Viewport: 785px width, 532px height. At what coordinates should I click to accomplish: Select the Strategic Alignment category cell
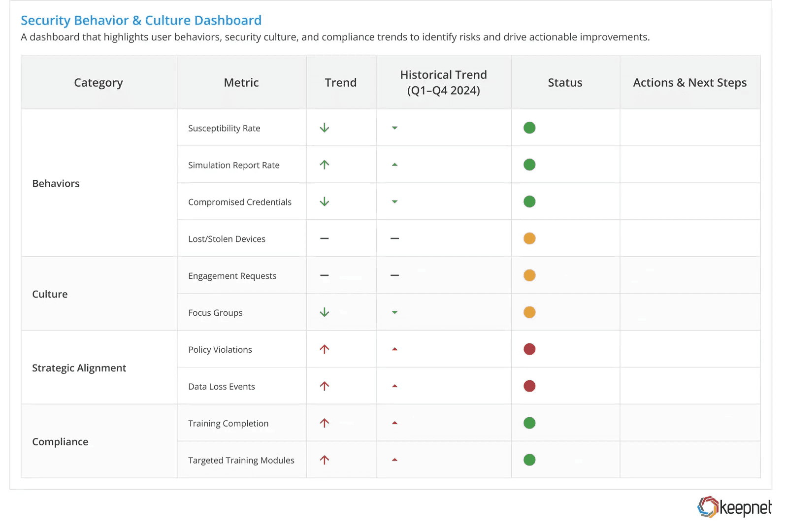point(99,368)
